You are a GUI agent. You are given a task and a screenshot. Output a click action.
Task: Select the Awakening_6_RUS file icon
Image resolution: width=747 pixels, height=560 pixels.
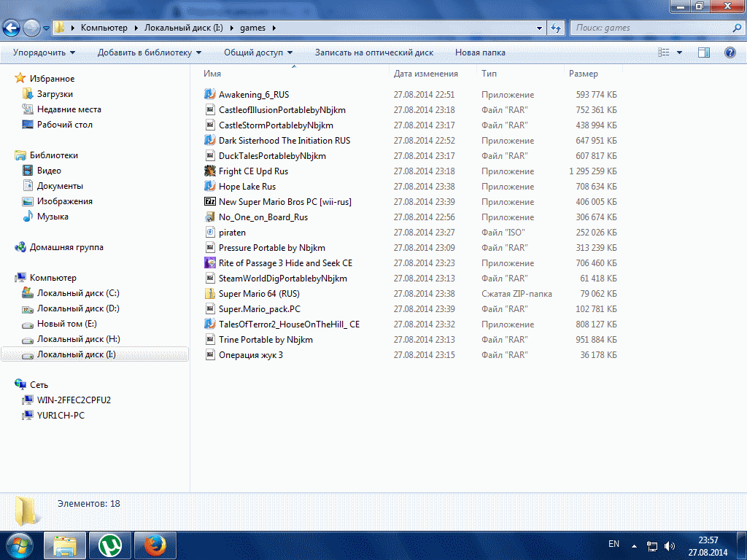click(x=209, y=94)
